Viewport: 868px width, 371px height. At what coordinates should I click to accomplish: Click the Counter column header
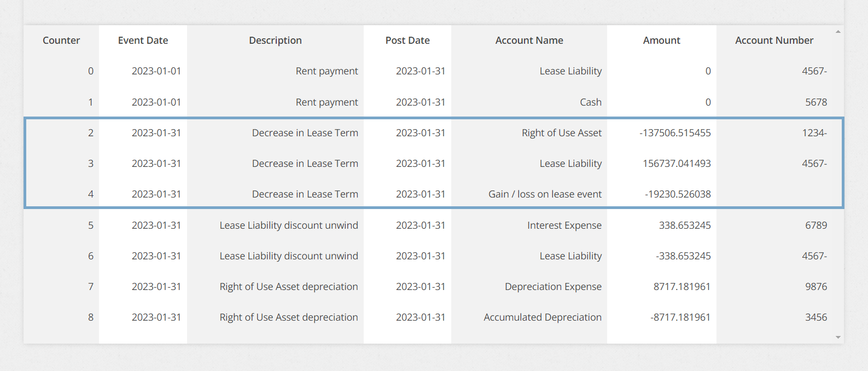click(x=61, y=40)
